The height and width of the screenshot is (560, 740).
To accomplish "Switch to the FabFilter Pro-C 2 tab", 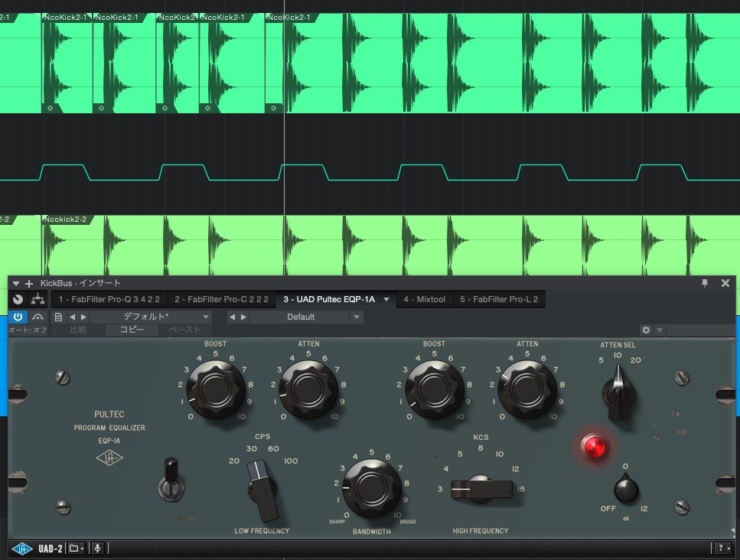I will pos(221,299).
